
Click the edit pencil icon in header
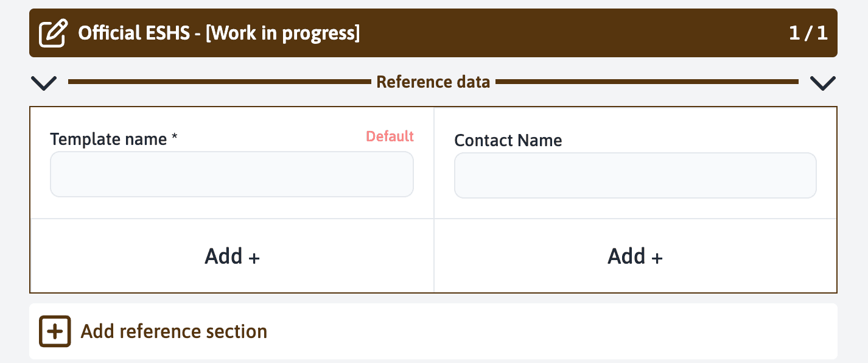point(53,33)
